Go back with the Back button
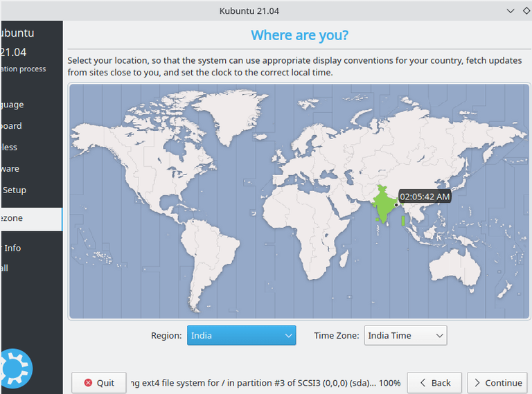 tap(434, 383)
